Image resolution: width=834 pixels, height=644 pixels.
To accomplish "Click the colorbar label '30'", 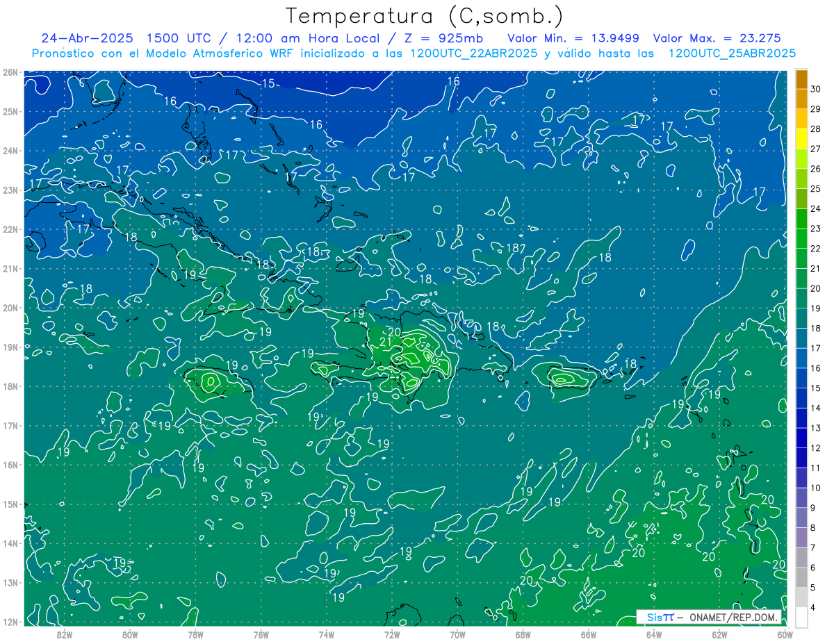I will point(816,89).
